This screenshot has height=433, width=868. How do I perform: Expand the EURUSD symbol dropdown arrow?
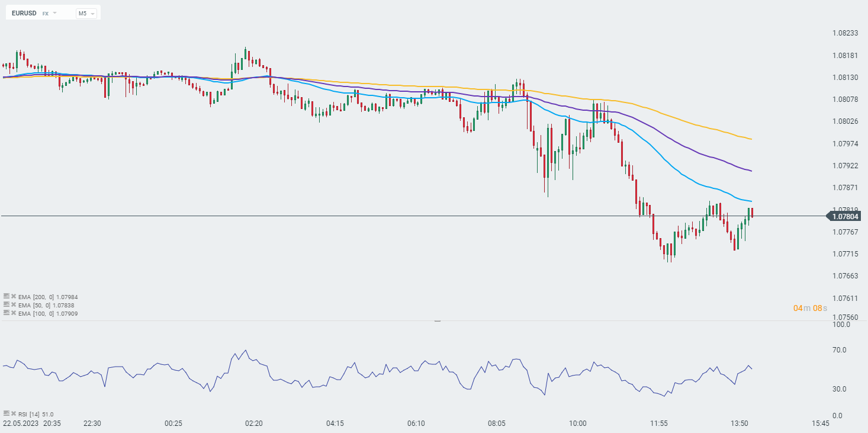tap(55, 12)
